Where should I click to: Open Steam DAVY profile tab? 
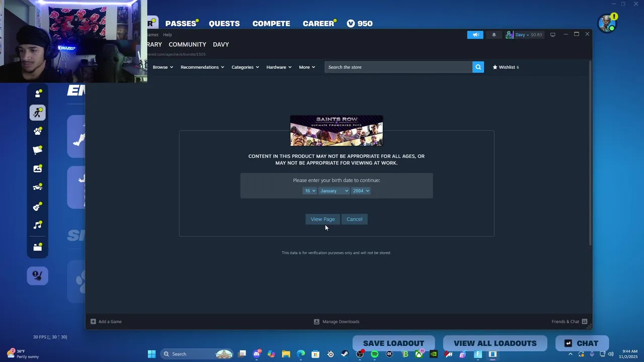coord(221,44)
